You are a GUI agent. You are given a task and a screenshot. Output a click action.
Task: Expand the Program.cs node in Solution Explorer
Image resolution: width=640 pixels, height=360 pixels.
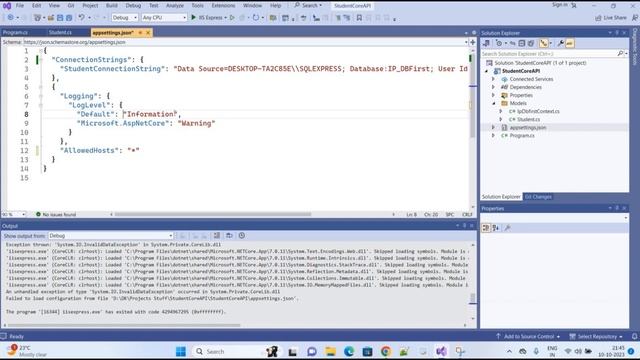tap(493, 136)
